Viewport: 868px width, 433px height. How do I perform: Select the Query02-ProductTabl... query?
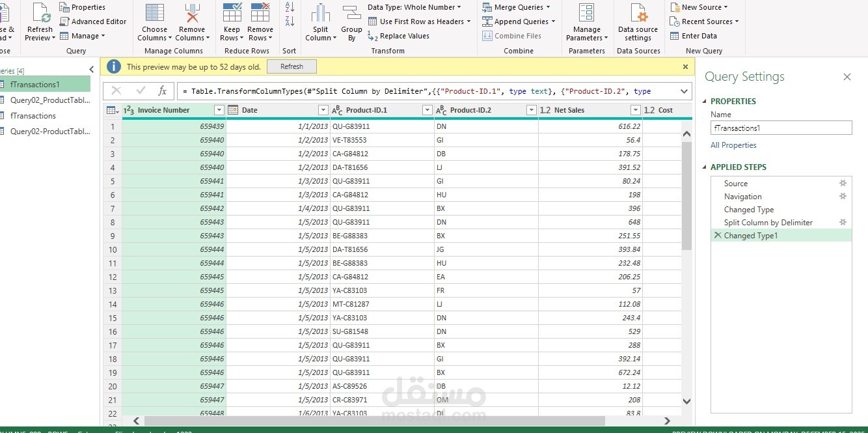(45, 132)
